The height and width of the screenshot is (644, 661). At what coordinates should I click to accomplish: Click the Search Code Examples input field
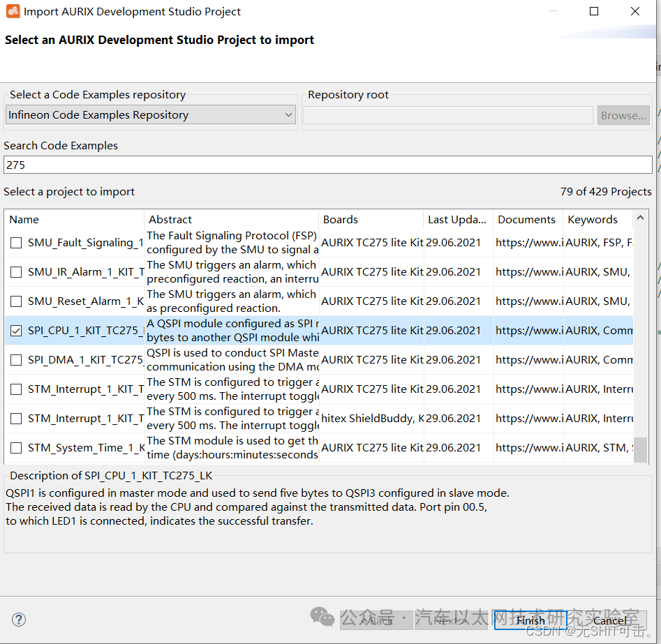pyautogui.click(x=327, y=165)
